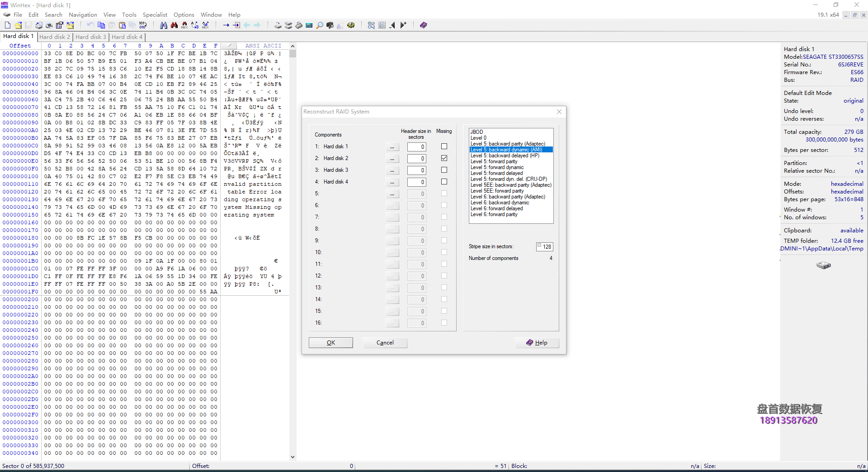Open a file using folder icon
Viewport: 868px width, 472px height.
[18, 25]
